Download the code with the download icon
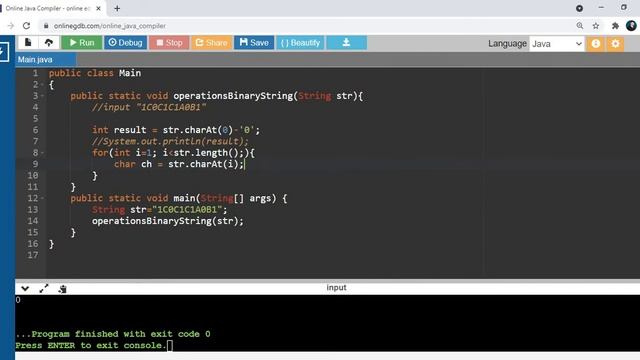The width and height of the screenshot is (640, 360). pos(347,42)
